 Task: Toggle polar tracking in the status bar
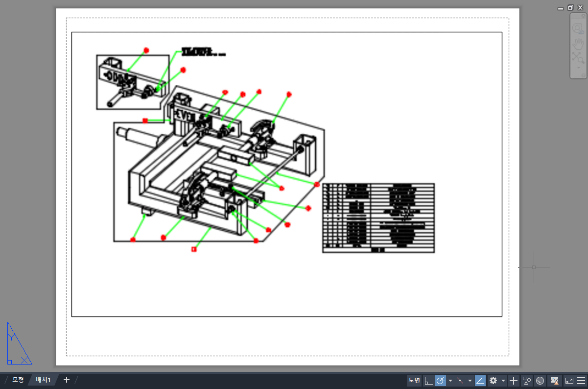coord(441,380)
